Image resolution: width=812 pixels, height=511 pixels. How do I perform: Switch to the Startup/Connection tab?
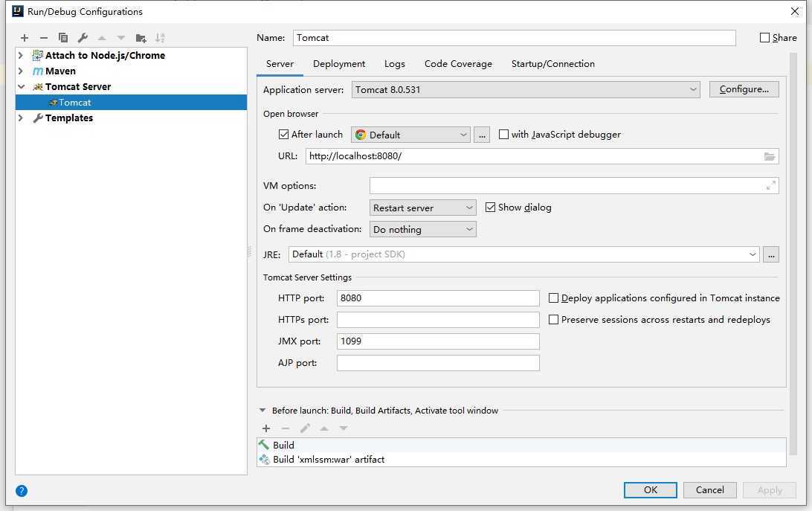click(552, 64)
